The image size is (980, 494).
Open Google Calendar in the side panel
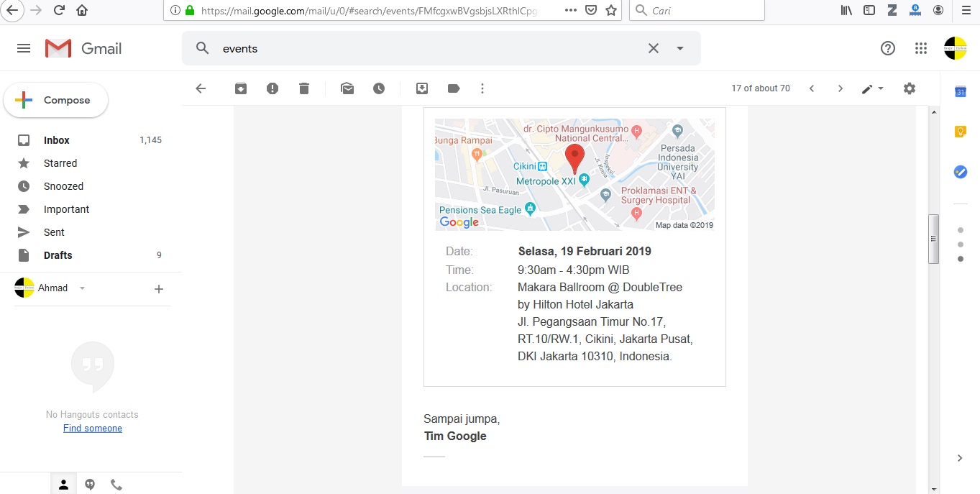pos(961,91)
